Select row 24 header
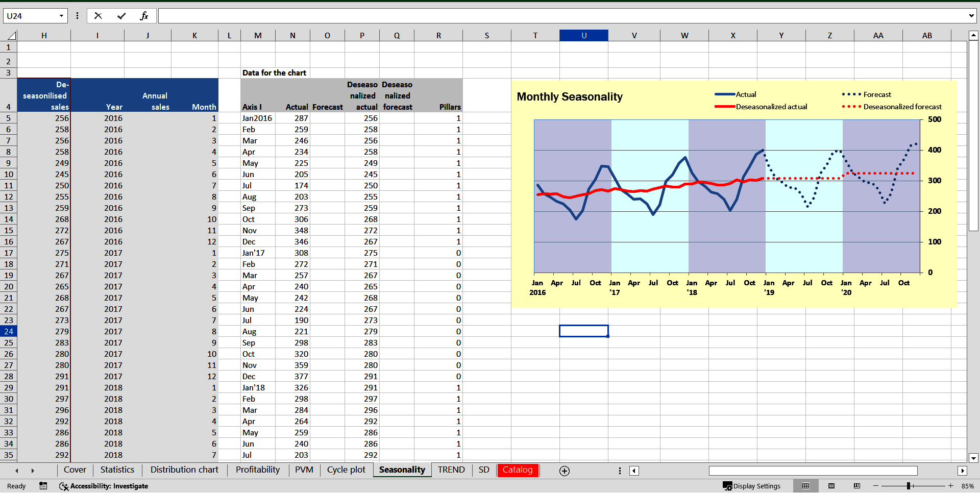 (x=9, y=331)
